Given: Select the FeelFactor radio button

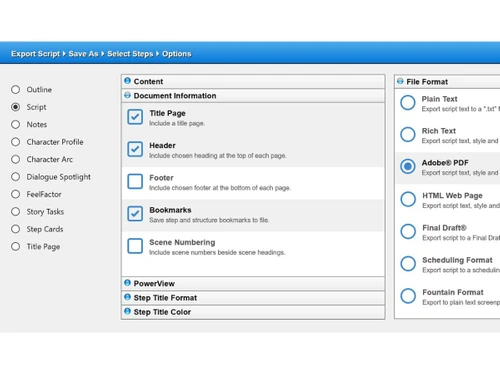Looking at the screenshot, I should tap(15, 194).
